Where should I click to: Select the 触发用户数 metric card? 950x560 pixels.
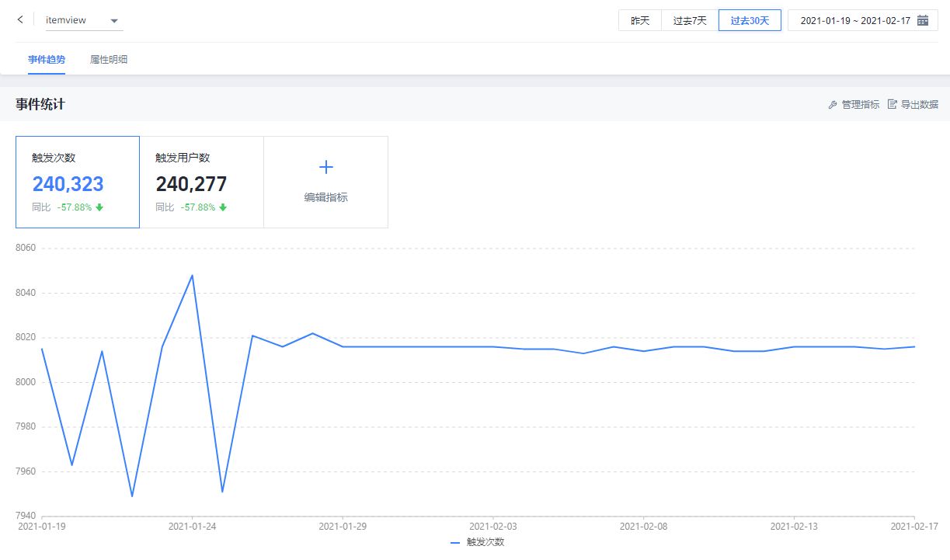[201, 183]
